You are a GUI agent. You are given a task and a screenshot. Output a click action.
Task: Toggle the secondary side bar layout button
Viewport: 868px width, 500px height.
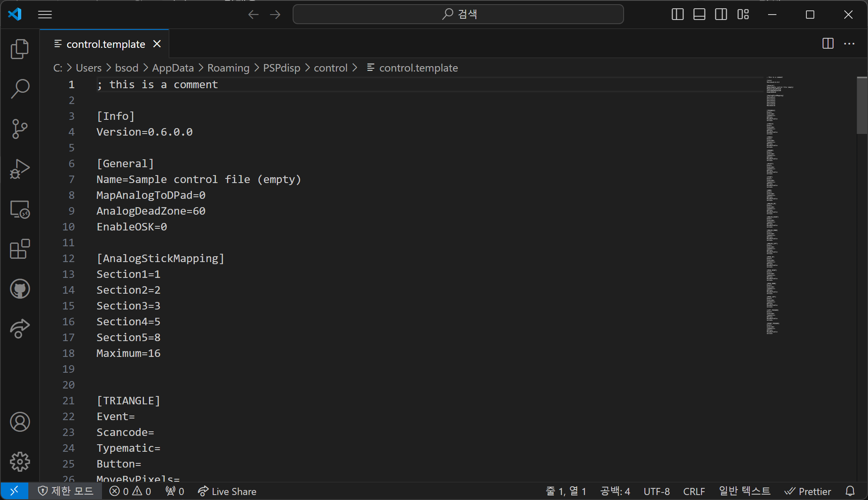(x=721, y=15)
